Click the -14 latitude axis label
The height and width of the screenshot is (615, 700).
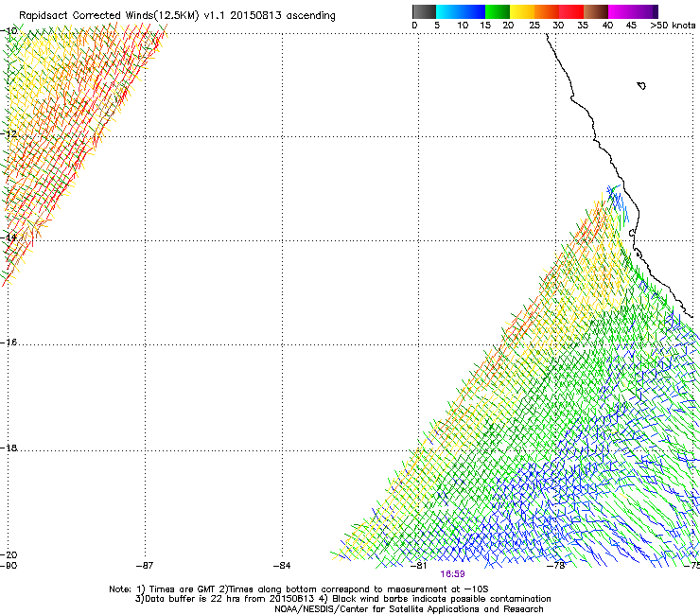[x=9, y=237]
